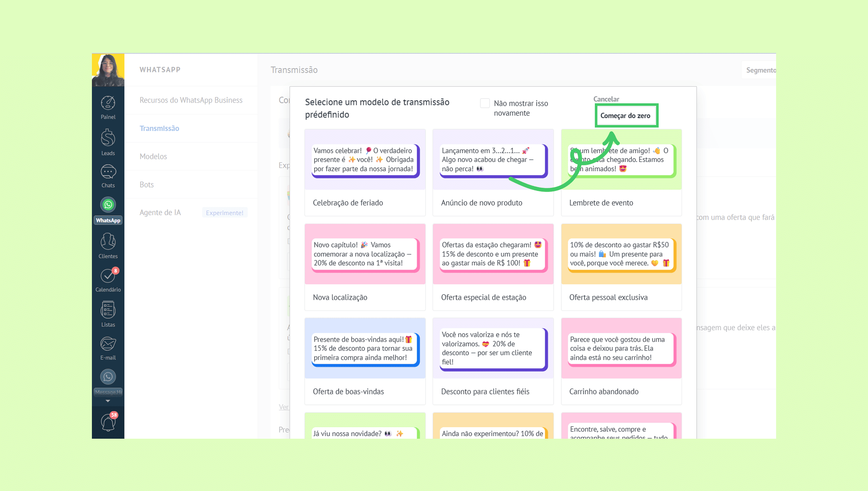The height and width of the screenshot is (491, 868).
Task: Open Recursos do WhatsApp Business
Action: [191, 100]
